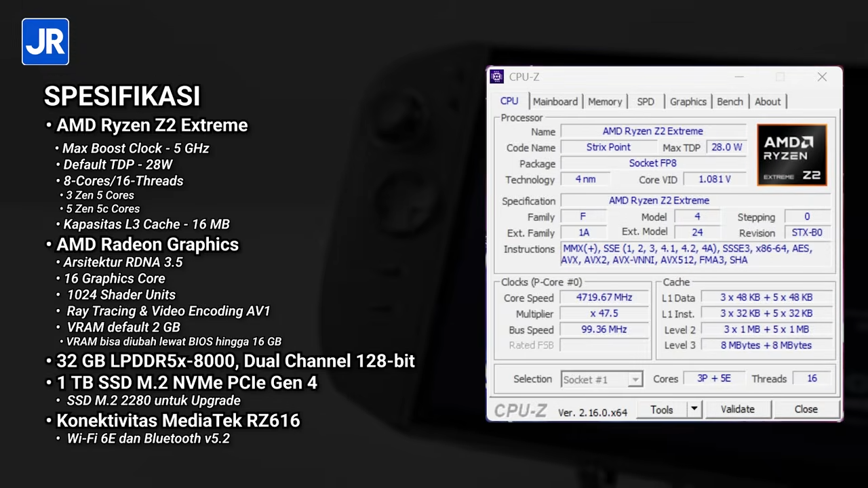868x488 pixels.
Task: Click the Instructions text box
Action: 696,255
